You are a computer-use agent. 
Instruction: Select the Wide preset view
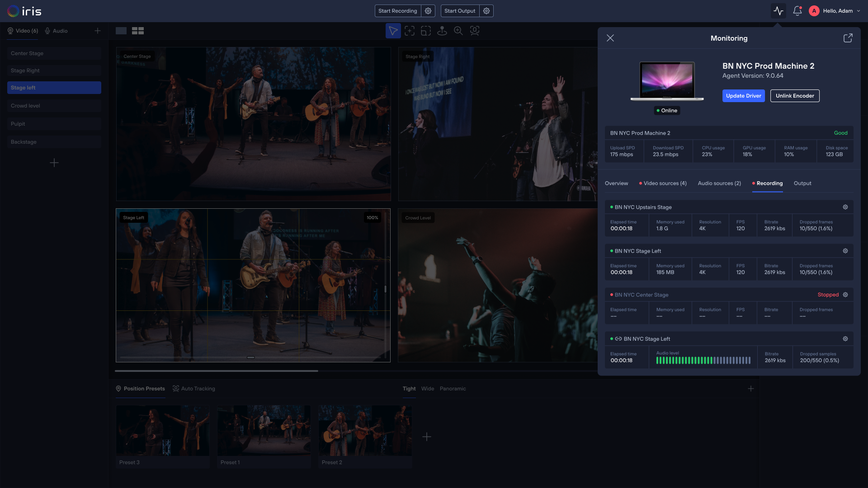coord(428,389)
